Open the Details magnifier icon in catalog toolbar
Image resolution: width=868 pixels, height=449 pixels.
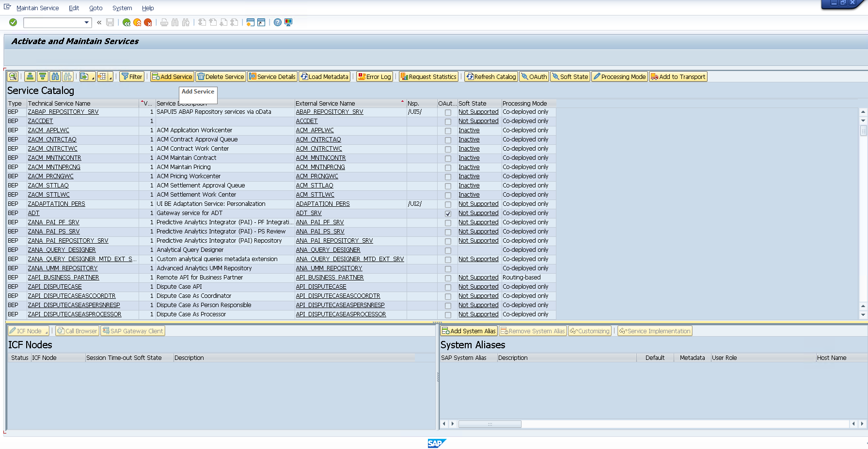(x=13, y=77)
